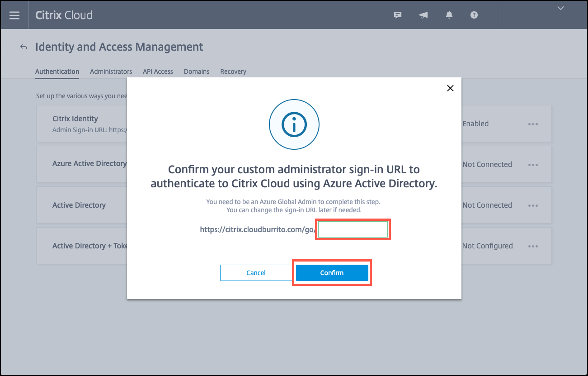Open the ellipsis menu for Azure Active Directory
Screen dimensions: 588x376
(x=533, y=165)
